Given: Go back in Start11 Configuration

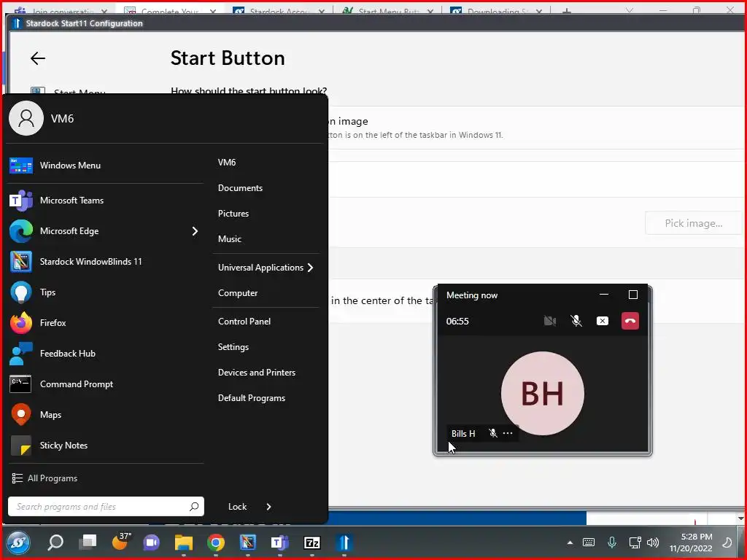Looking at the screenshot, I should (38, 58).
